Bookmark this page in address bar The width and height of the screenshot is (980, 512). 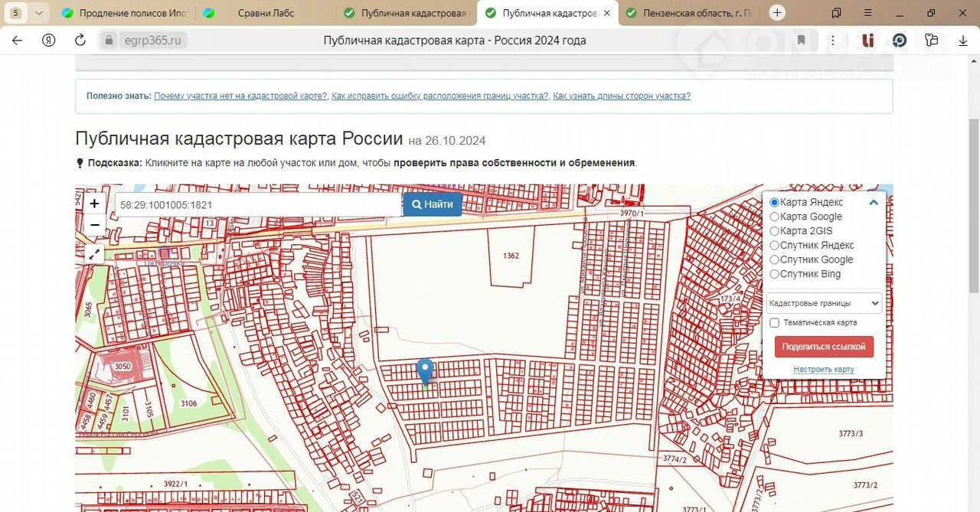801,41
